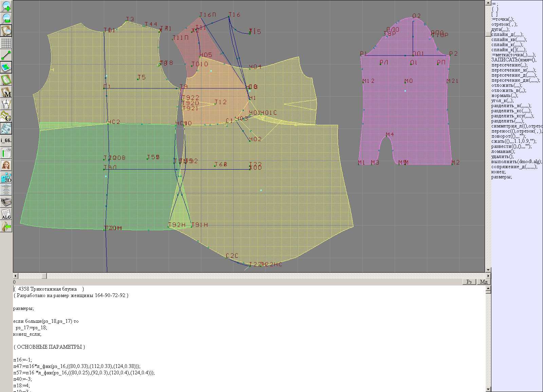Open the green spreadsheet table icon

(x=6, y=153)
